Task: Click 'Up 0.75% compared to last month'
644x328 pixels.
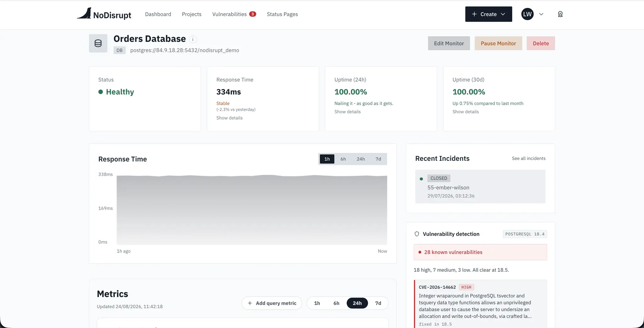Action: pos(488,103)
